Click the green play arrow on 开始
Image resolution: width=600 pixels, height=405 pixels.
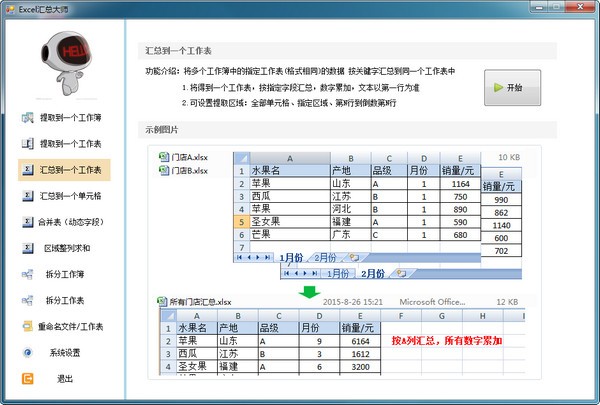pyautogui.click(x=496, y=88)
